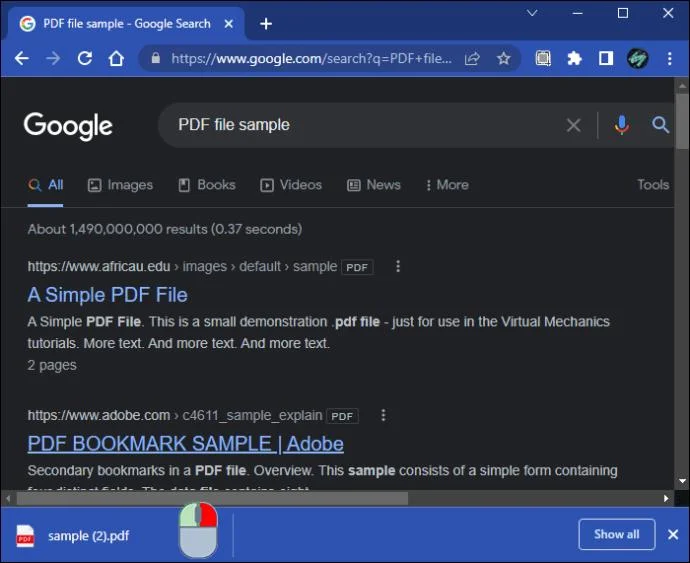Open the tab search dropdown arrow
Viewport: 690px width, 563px height.
532,13
